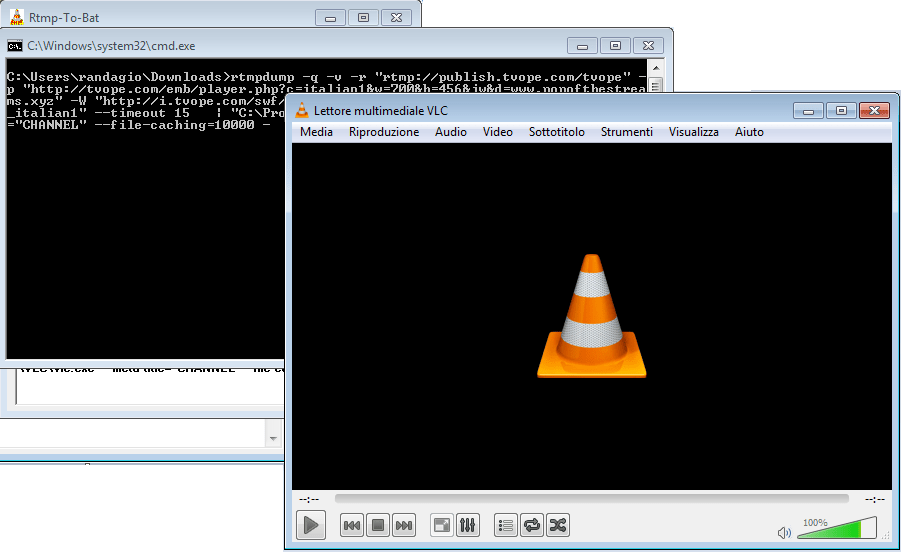Close the VLC media player window

point(875,110)
